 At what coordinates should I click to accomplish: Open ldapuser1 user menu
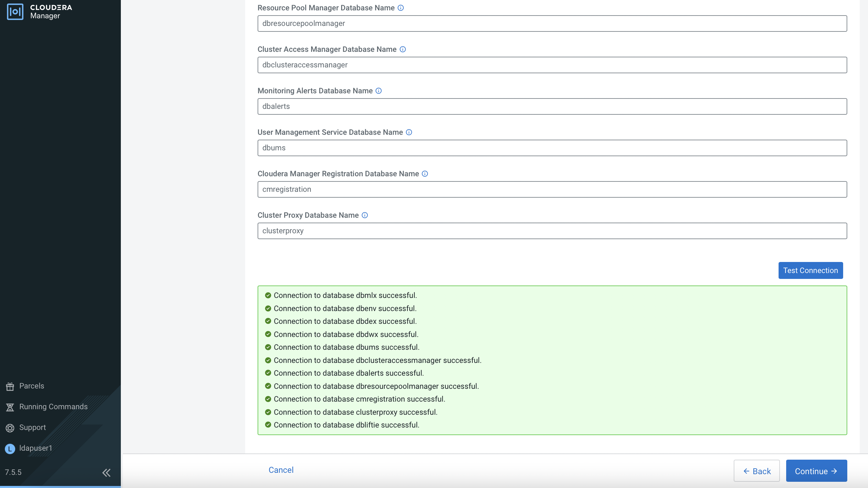click(x=35, y=448)
